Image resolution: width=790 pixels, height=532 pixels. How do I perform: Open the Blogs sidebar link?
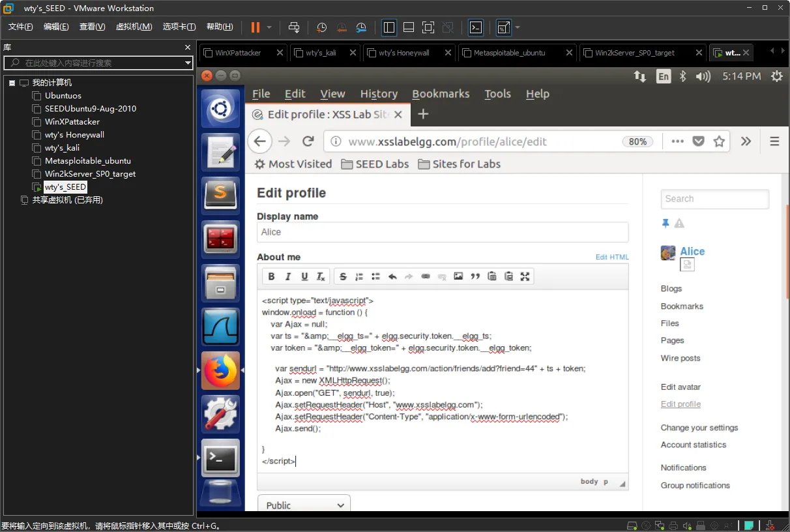pyautogui.click(x=671, y=288)
